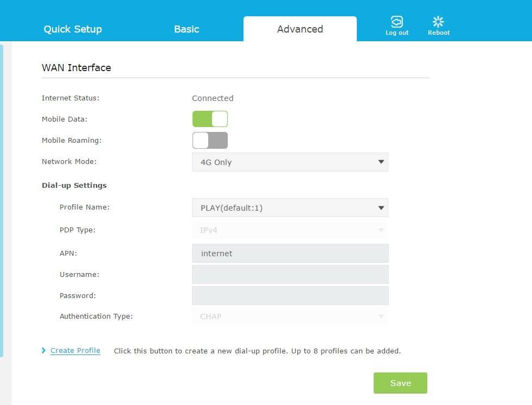Image resolution: width=532 pixels, height=405 pixels.
Task: Click the Connected internet status text
Action: coord(213,98)
